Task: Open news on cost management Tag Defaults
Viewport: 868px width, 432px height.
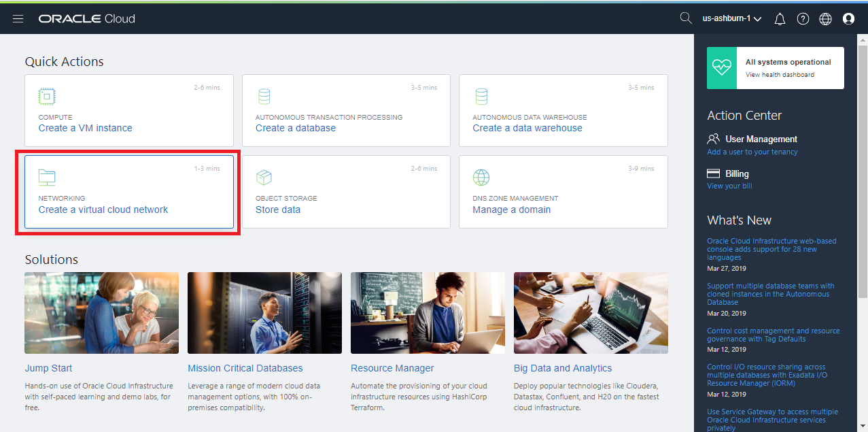Action: 773,335
